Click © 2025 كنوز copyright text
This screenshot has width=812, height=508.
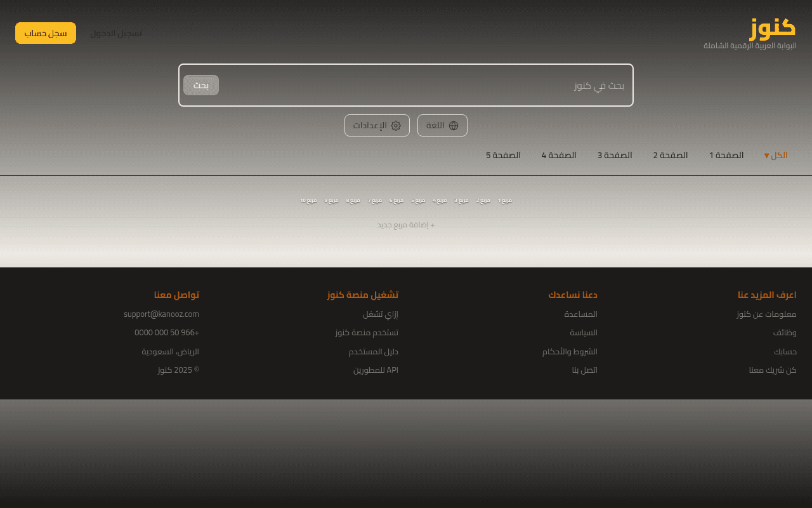[x=178, y=370]
